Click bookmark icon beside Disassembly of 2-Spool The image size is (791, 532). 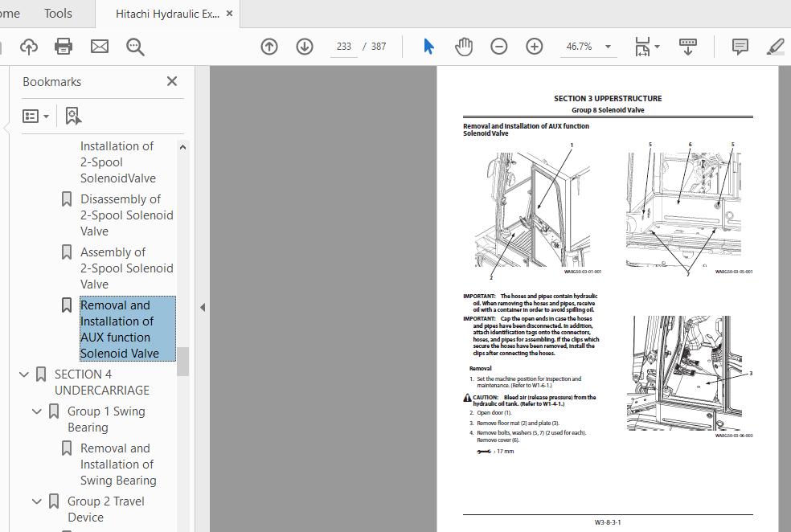tap(67, 199)
